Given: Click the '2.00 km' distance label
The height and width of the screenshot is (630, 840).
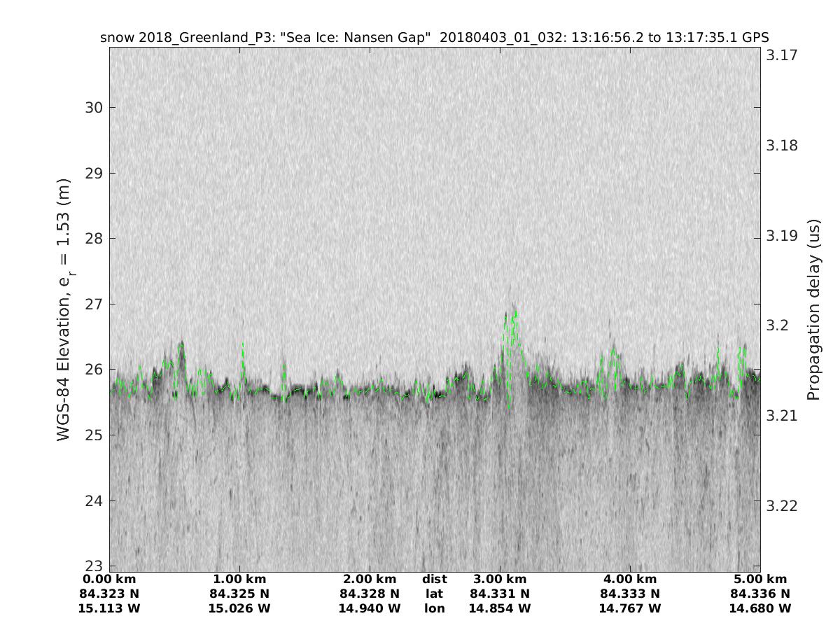Looking at the screenshot, I should [370, 580].
